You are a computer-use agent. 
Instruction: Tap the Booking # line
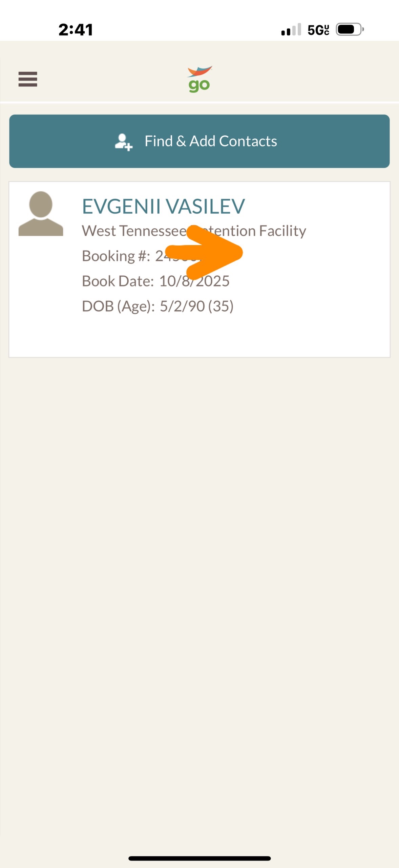142,256
